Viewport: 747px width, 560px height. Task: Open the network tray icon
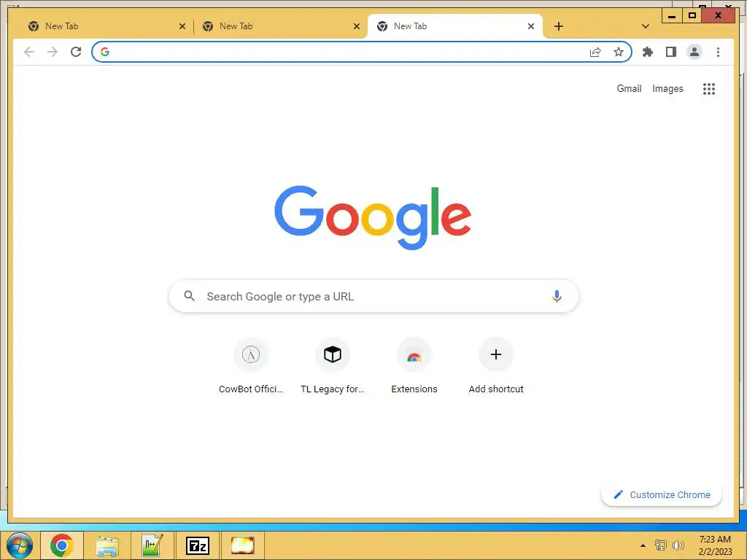pyautogui.click(x=660, y=545)
